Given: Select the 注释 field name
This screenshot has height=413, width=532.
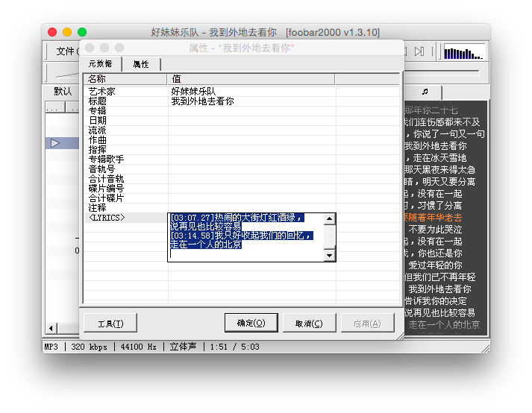Looking at the screenshot, I should [x=98, y=208].
